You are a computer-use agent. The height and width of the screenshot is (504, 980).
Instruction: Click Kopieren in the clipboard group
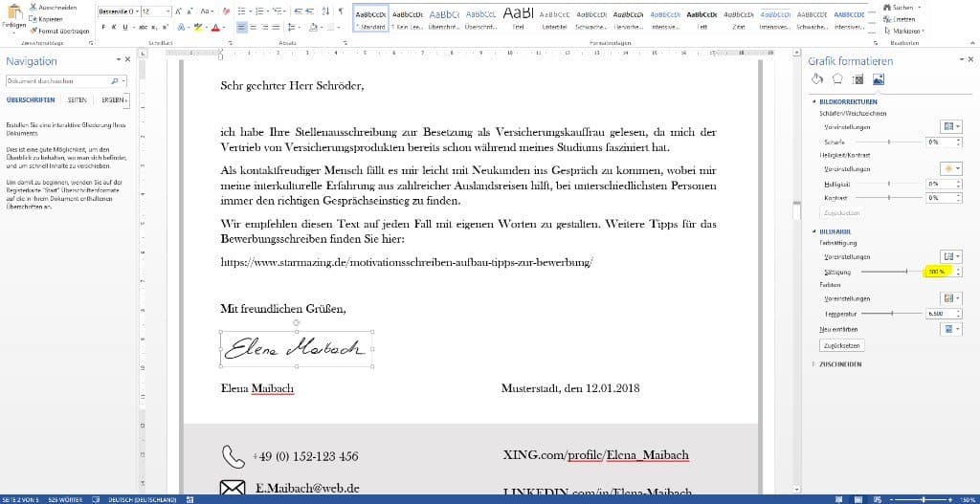[x=46, y=19]
